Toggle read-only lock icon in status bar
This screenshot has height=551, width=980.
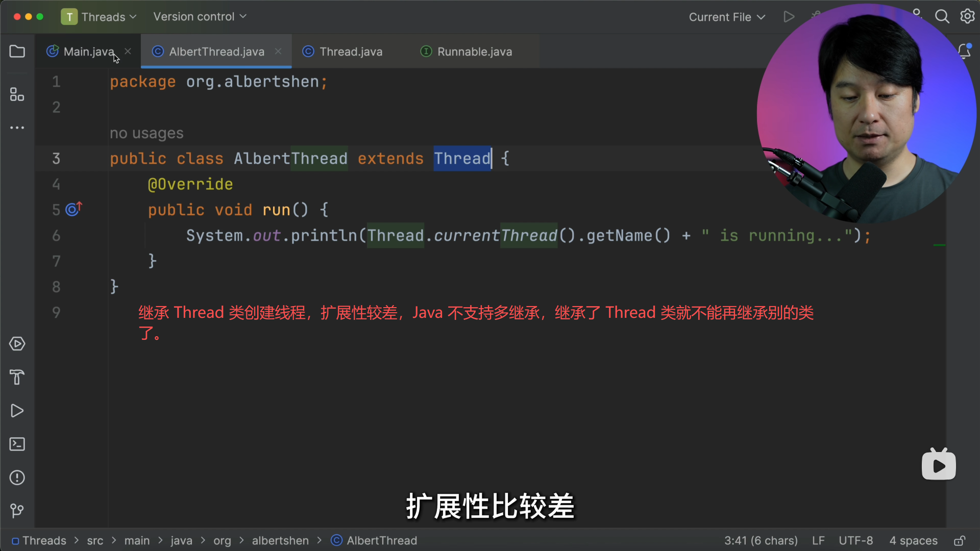[960, 541]
